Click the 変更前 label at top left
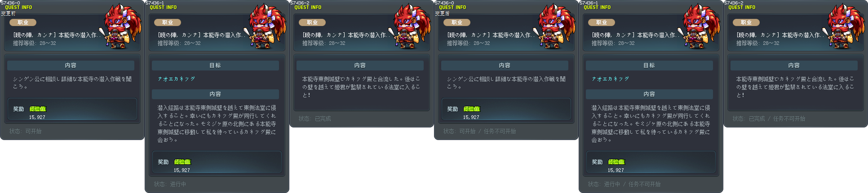The image size is (868, 193). pos(8,13)
